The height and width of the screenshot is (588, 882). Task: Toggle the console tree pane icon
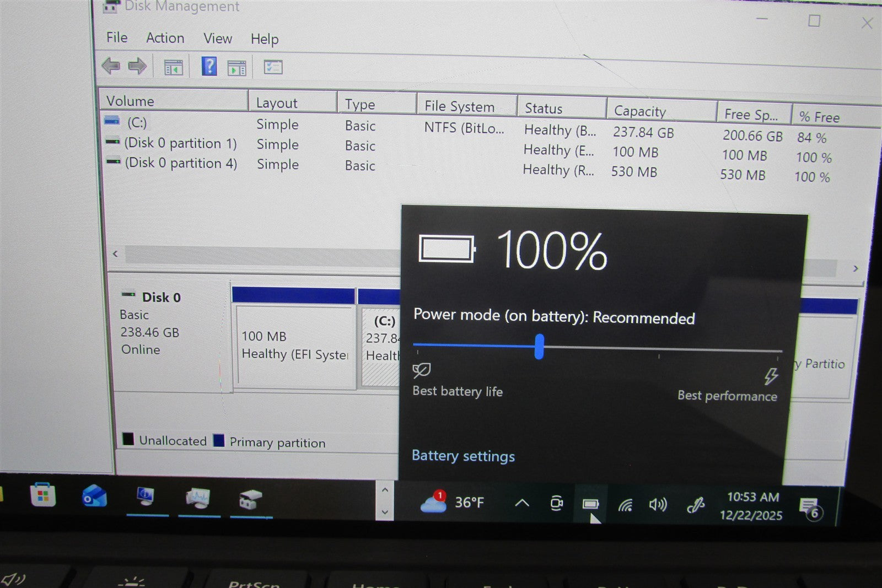coord(173,66)
